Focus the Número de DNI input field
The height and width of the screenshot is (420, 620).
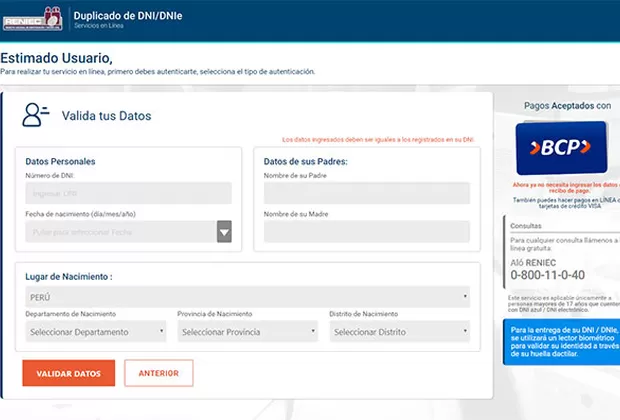[129, 193]
